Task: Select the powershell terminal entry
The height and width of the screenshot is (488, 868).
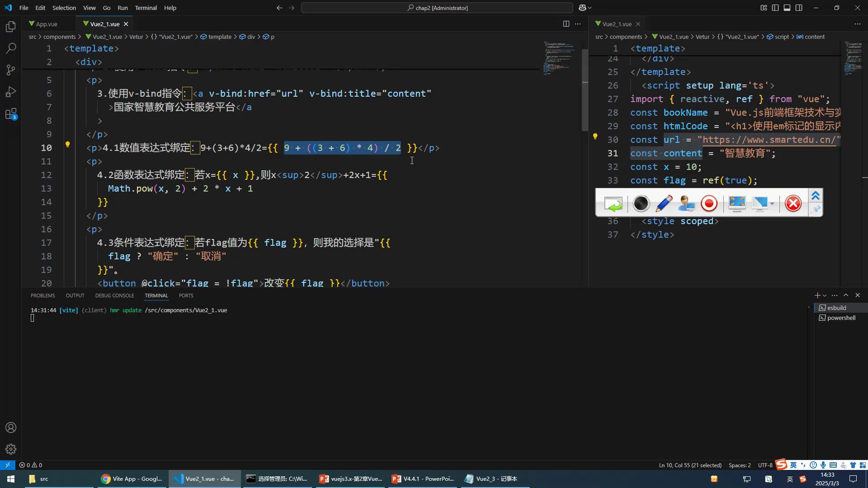Action: pos(841,318)
